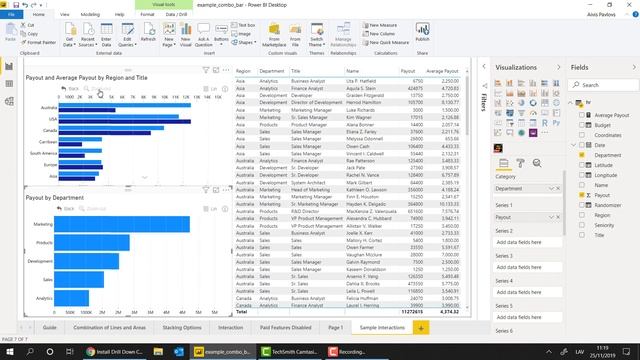The image size is (640, 360).
Task: Go to the Paid Features Disabled page
Action: pos(285,327)
